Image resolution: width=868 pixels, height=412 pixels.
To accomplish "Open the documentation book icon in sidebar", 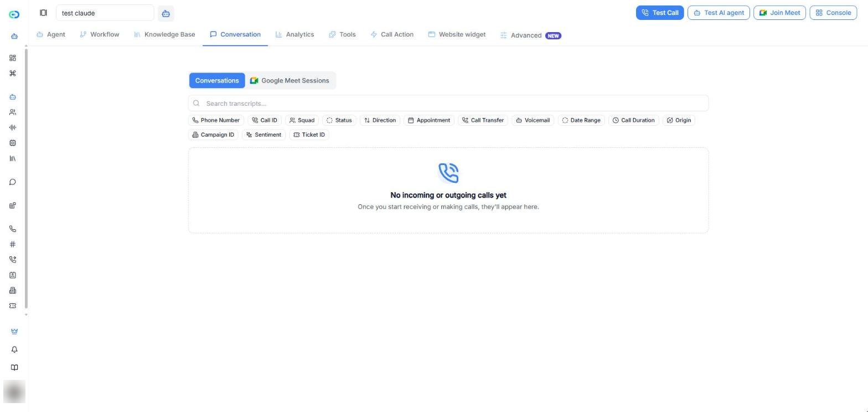I will point(14,368).
